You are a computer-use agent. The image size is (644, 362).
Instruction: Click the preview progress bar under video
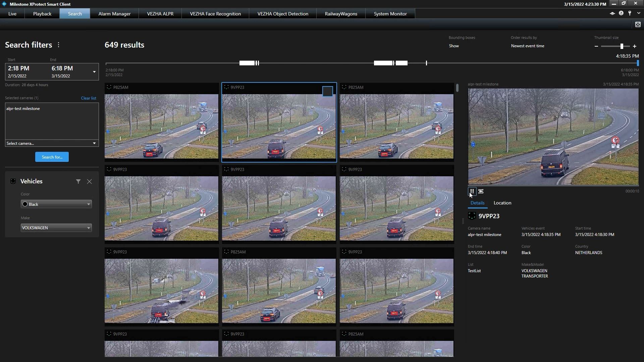(x=553, y=186)
